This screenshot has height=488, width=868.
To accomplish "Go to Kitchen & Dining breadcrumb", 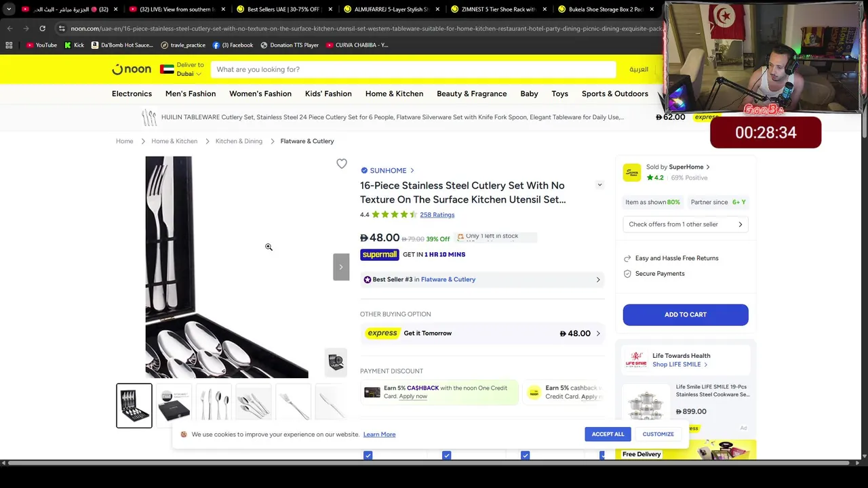I will pos(239,141).
